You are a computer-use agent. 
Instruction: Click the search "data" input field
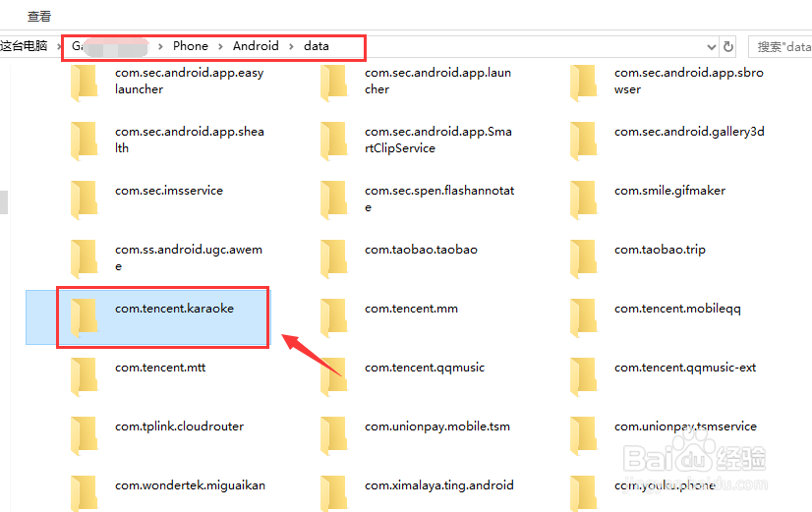(780, 47)
